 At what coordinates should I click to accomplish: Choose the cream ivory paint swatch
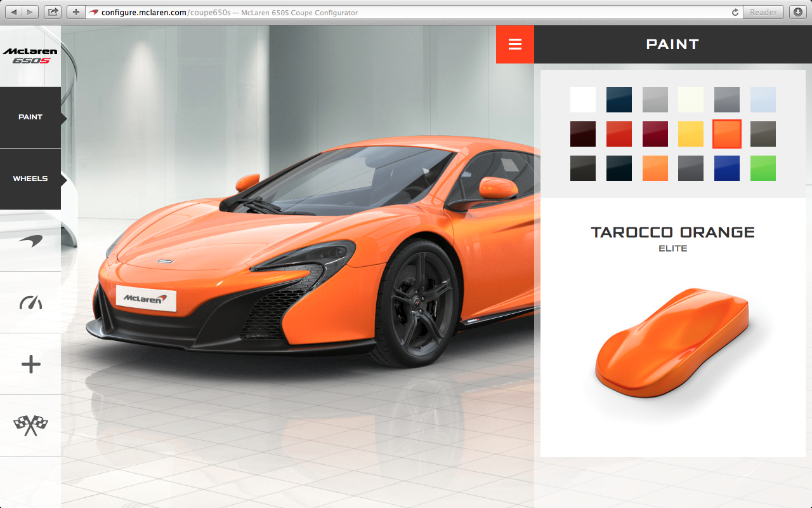(691, 100)
